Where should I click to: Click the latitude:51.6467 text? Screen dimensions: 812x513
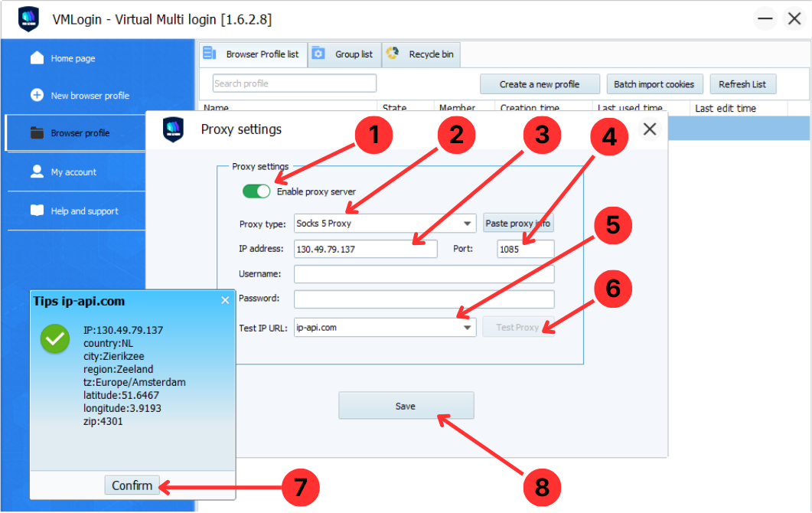[121, 395]
